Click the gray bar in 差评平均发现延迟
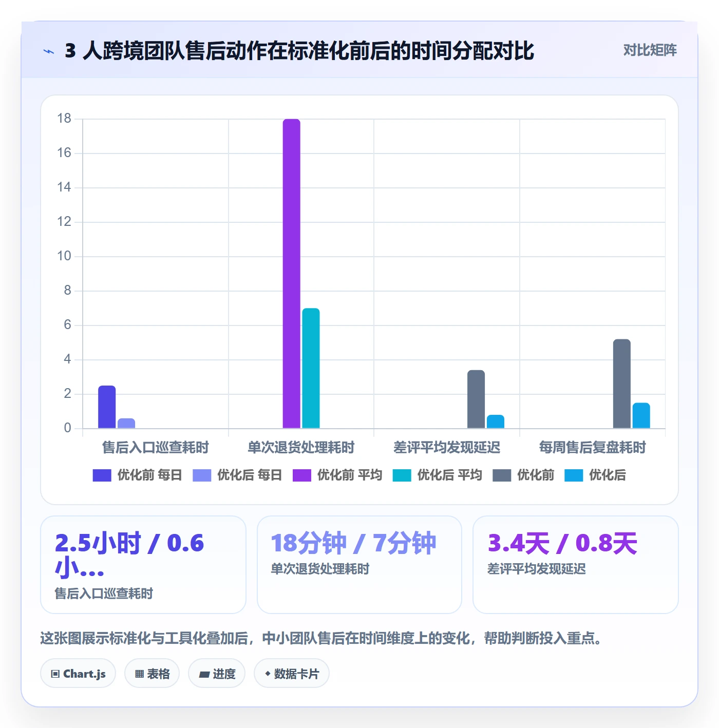 click(476, 399)
